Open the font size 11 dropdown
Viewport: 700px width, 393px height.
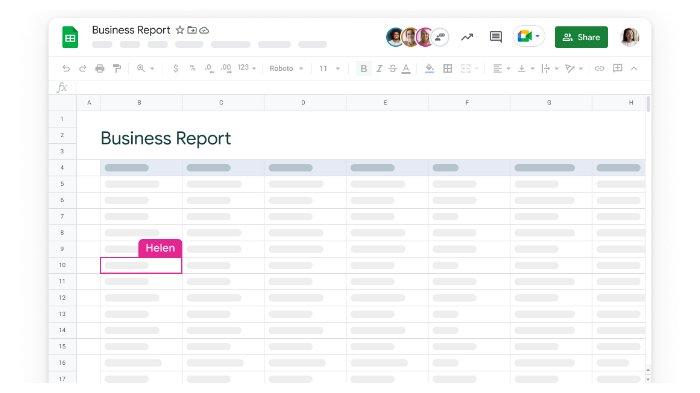329,68
